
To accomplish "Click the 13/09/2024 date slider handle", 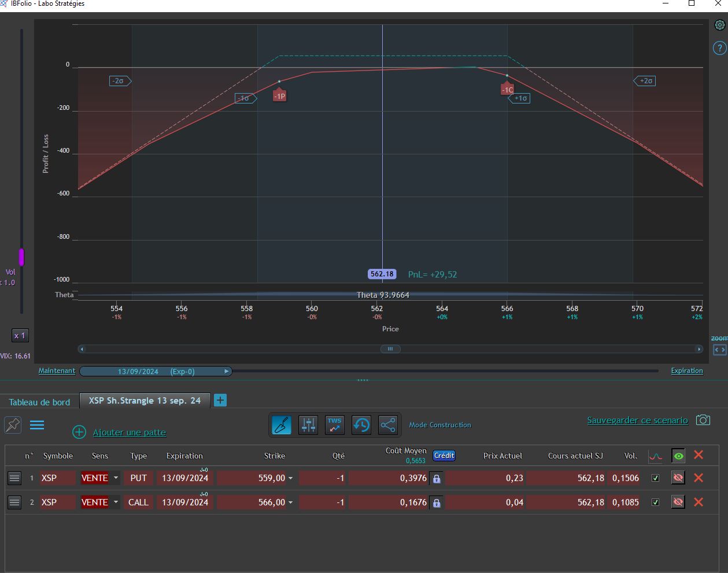I will tap(156, 371).
